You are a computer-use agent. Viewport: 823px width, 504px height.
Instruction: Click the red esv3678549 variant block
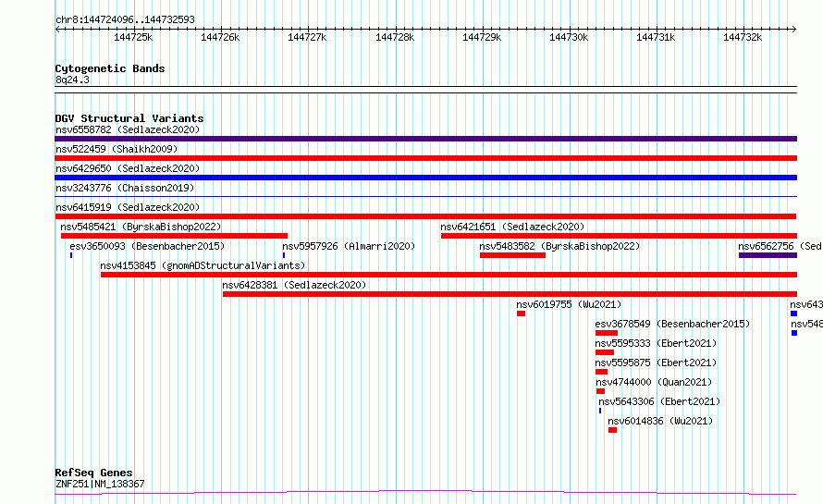607,333
